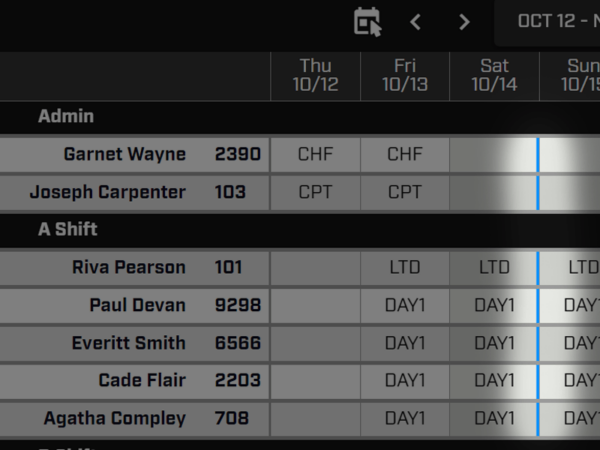Open Joseph Carpenter's CPT shift on Friday

click(405, 192)
